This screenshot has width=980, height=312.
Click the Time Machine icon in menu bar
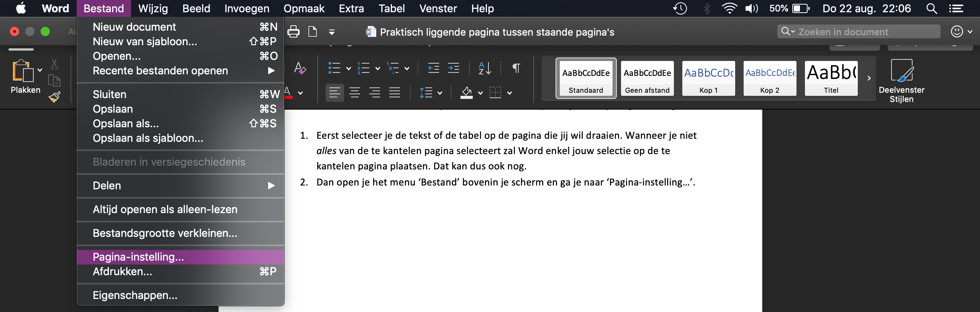[x=680, y=8]
